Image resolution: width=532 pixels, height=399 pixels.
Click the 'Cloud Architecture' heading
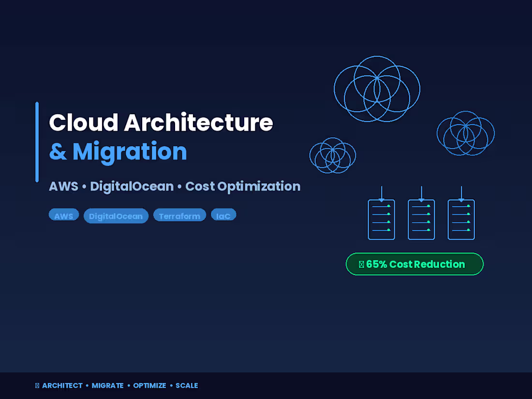(161, 122)
